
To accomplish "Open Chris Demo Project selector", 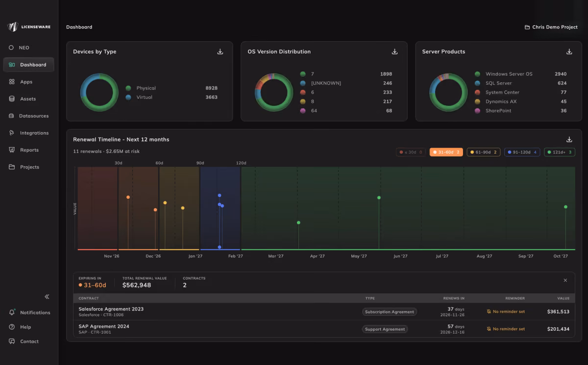I will click(x=551, y=27).
